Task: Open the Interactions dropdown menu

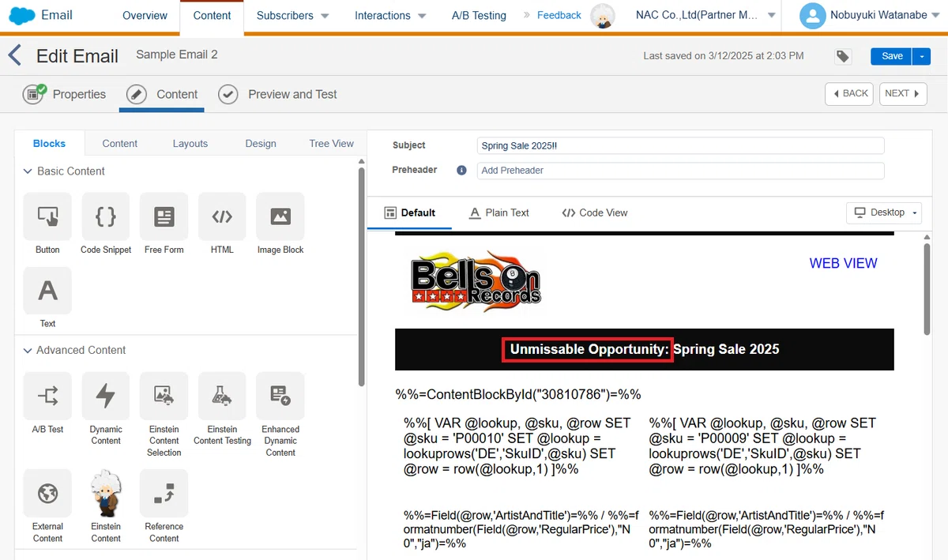Action: (x=390, y=16)
